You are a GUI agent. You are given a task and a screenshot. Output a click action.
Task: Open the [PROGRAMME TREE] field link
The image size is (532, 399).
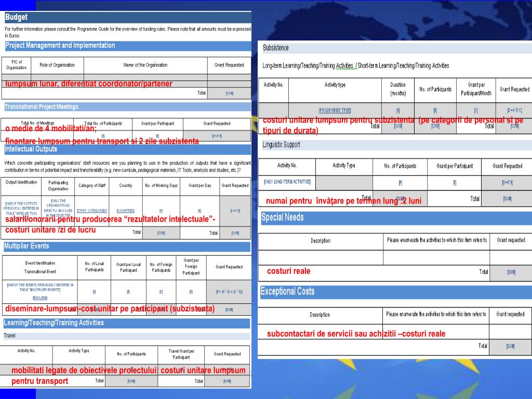click(335, 110)
